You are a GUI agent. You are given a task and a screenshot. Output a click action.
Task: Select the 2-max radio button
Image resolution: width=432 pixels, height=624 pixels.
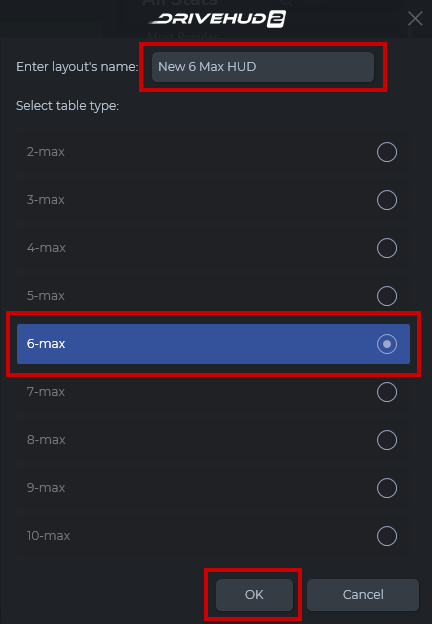[x=387, y=152]
